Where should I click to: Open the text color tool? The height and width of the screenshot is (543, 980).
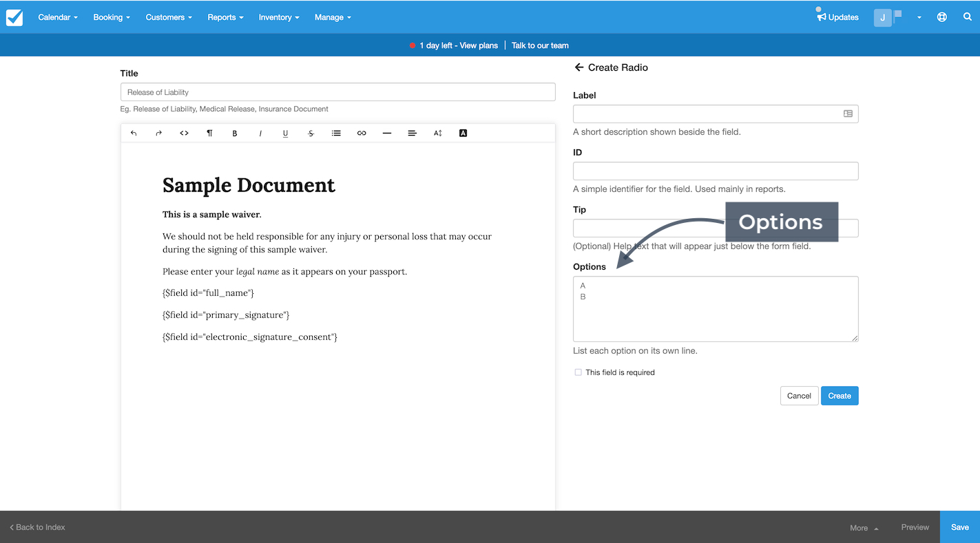[463, 133]
